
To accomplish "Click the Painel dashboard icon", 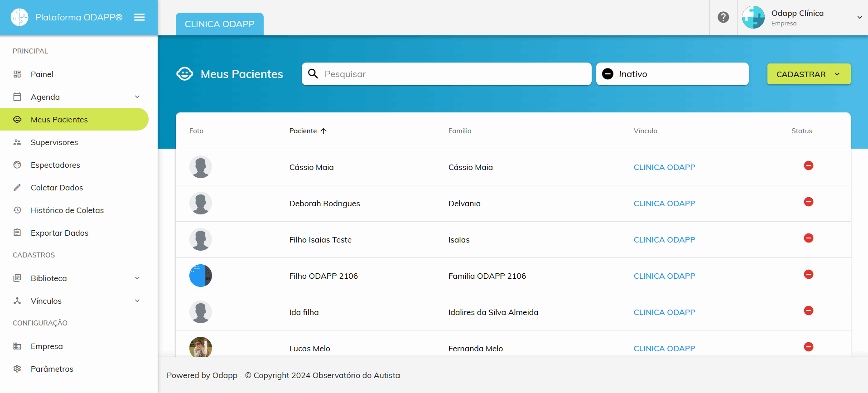I will click(x=17, y=74).
